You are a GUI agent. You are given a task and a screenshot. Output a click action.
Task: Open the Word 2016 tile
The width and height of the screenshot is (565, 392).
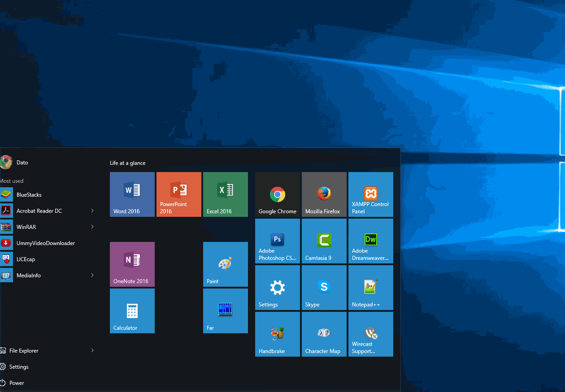(132, 194)
